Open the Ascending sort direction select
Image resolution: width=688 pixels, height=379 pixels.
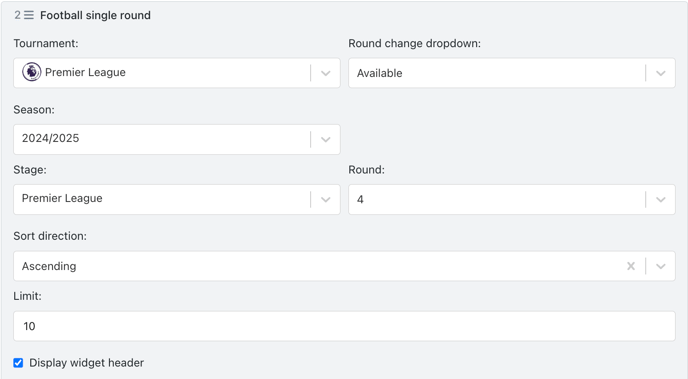click(x=344, y=266)
